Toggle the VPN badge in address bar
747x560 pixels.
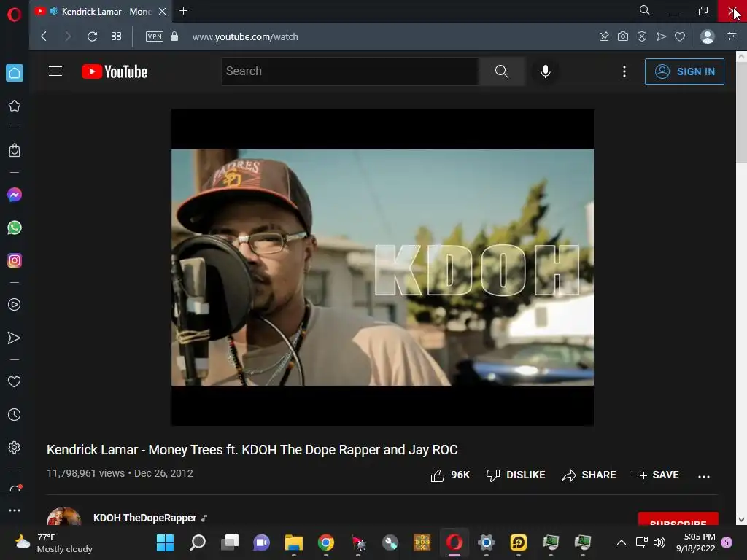[x=155, y=36]
